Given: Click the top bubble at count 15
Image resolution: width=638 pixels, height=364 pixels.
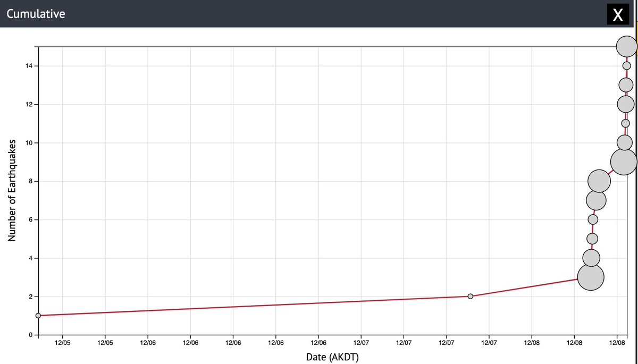Looking at the screenshot, I should coord(627,46).
